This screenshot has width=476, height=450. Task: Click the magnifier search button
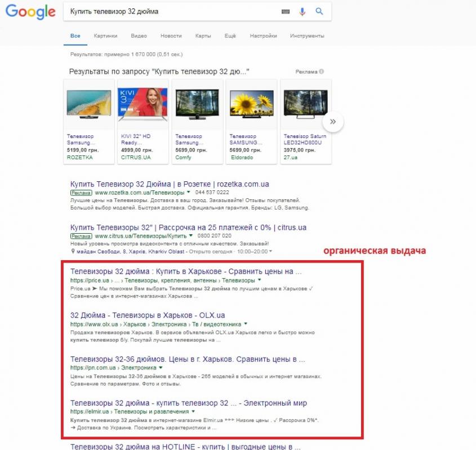coord(319,12)
